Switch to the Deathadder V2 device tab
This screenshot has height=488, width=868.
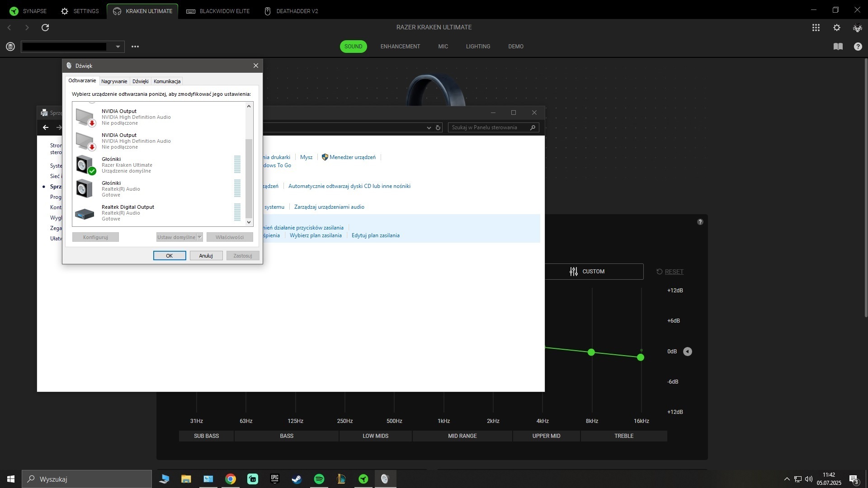[292, 11]
